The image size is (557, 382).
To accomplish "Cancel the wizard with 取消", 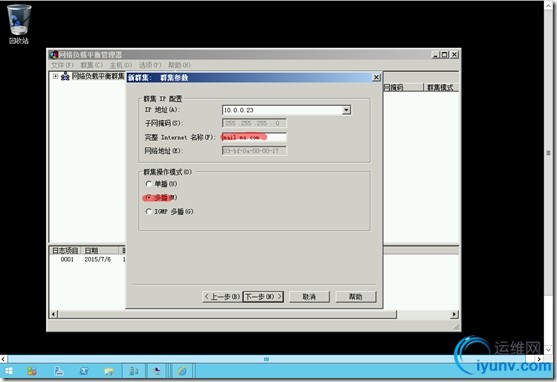I will click(x=309, y=296).
